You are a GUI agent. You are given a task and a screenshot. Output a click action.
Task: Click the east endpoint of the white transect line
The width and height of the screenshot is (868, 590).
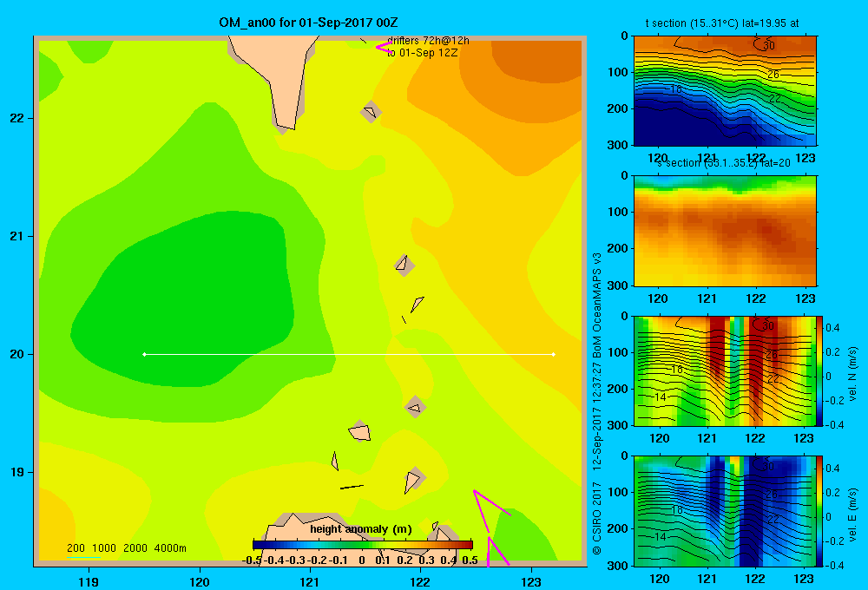pyautogui.click(x=554, y=354)
